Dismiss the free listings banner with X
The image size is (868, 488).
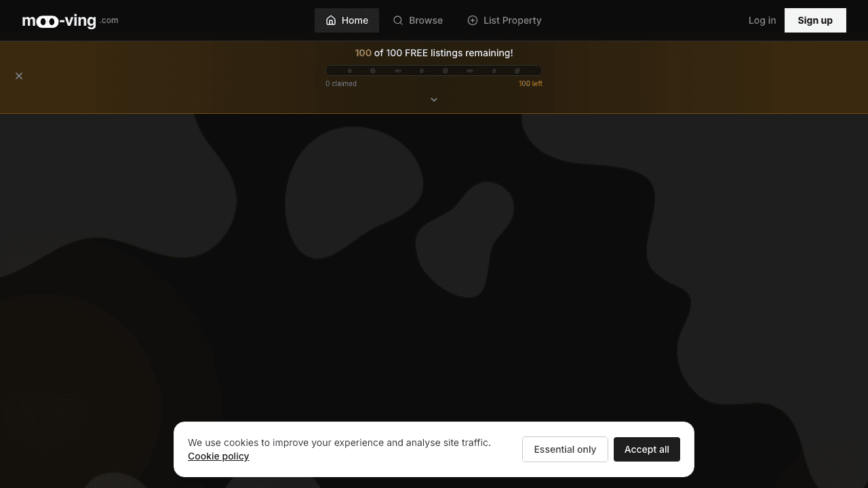point(19,76)
